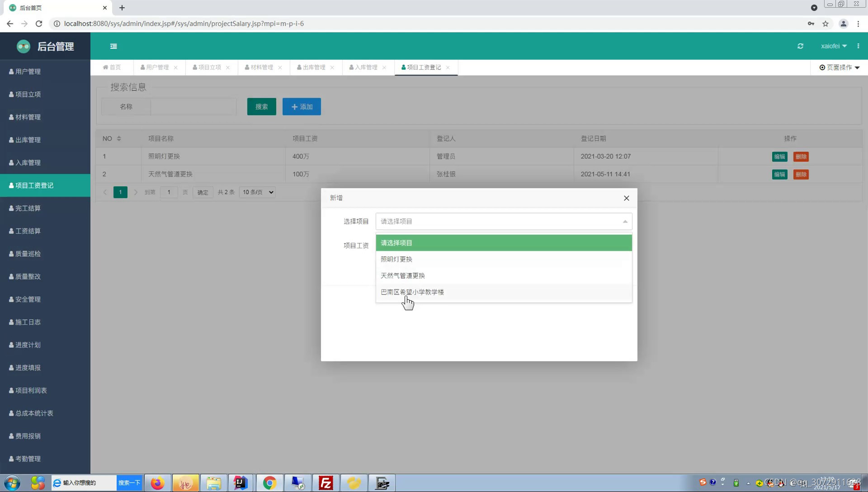Close the 项目立项 tab with its x icon
The width and height of the screenshot is (868, 492).
(x=228, y=67)
